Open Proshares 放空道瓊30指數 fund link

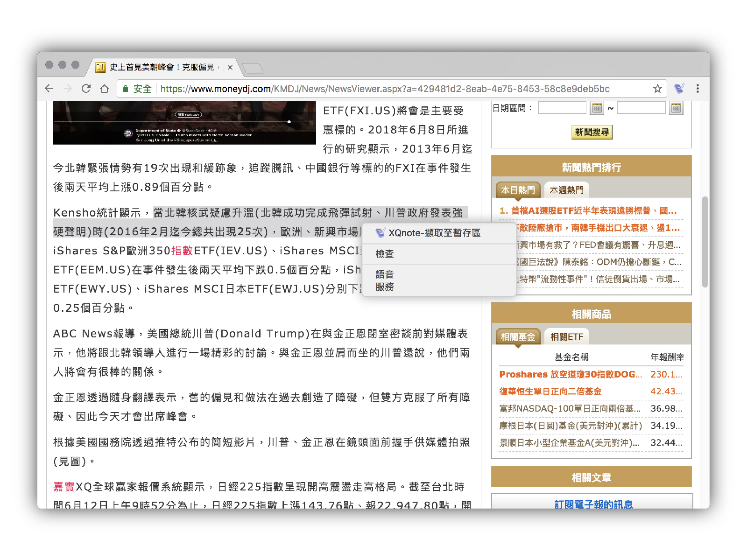click(571, 374)
